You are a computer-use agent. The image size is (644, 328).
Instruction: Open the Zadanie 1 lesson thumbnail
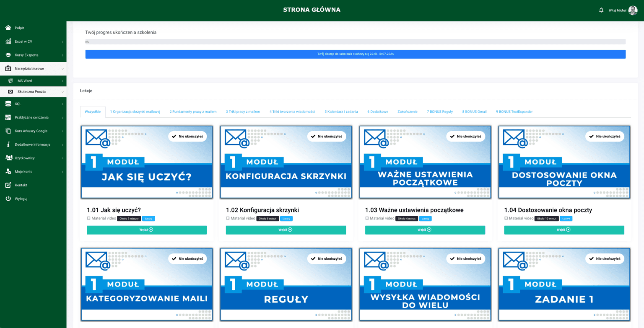click(564, 285)
